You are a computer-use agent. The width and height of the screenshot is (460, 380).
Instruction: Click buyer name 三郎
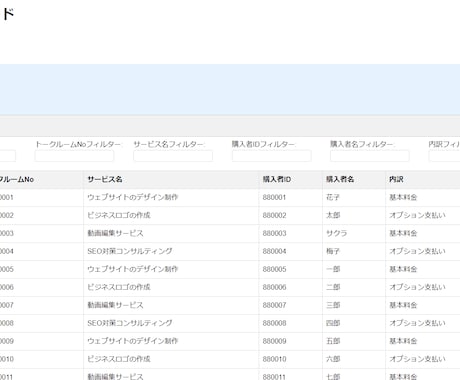(333, 305)
